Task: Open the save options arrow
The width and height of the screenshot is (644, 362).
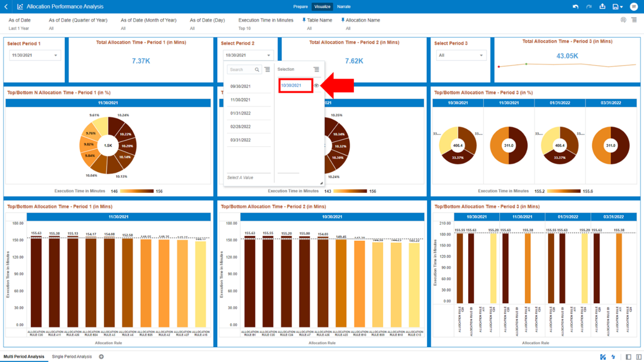Action: pyautogui.click(x=622, y=7)
